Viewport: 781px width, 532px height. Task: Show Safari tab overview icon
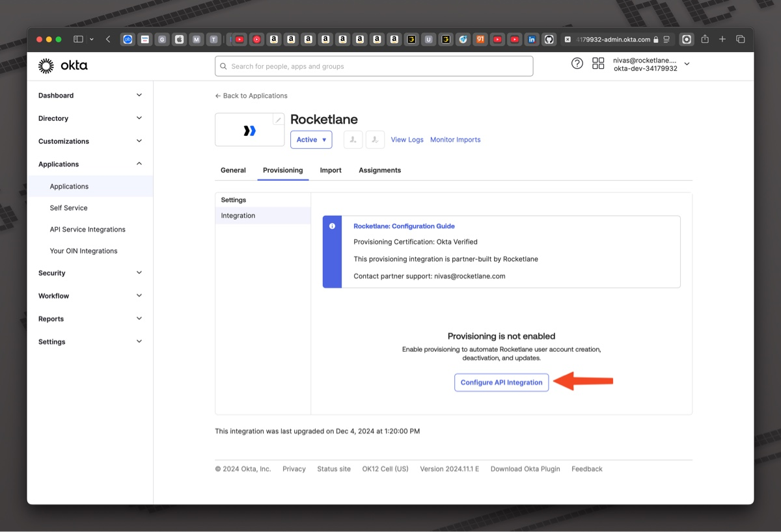click(740, 39)
